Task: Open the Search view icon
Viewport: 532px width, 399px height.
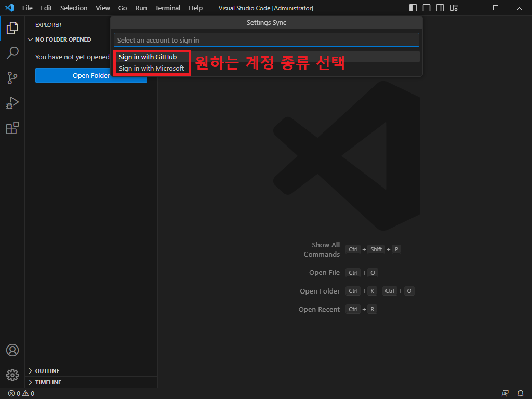Action: pyautogui.click(x=12, y=53)
